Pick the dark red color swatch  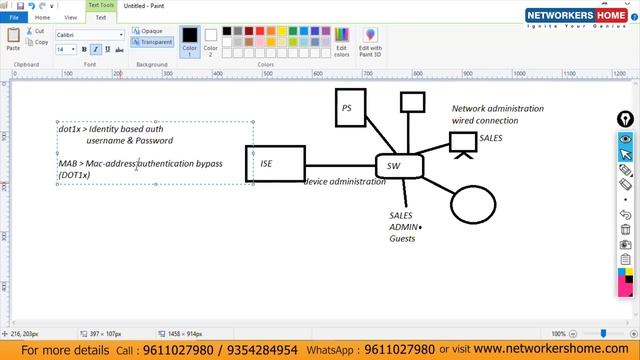pyautogui.click(x=249, y=31)
